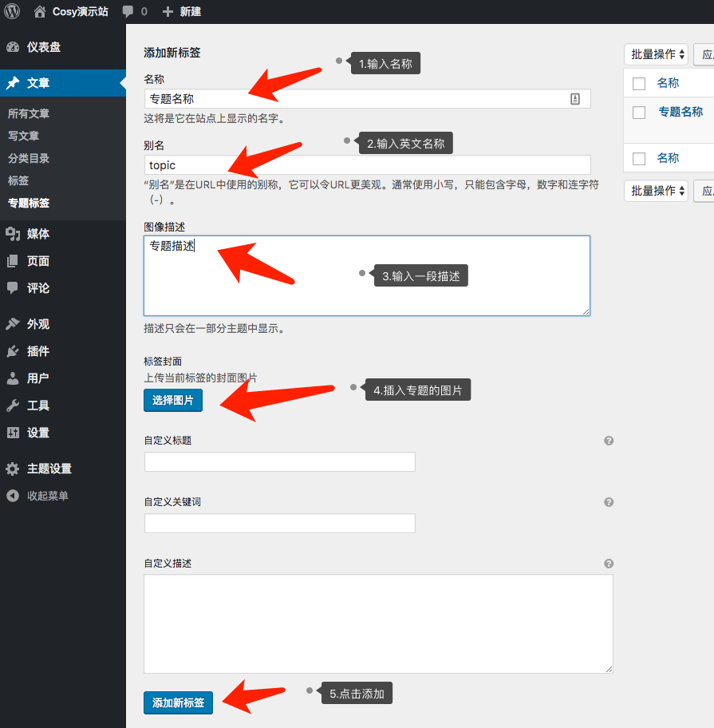Click the 添加新标签 submit button
714x728 pixels.
[178, 703]
